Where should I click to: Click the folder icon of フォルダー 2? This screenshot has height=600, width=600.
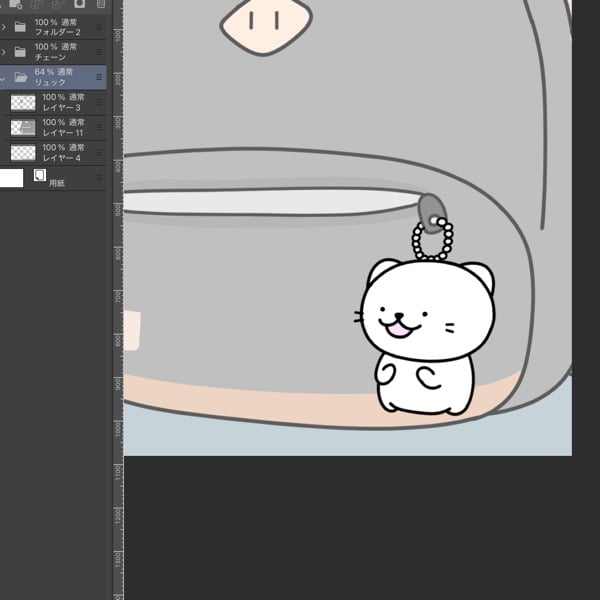click(20, 27)
